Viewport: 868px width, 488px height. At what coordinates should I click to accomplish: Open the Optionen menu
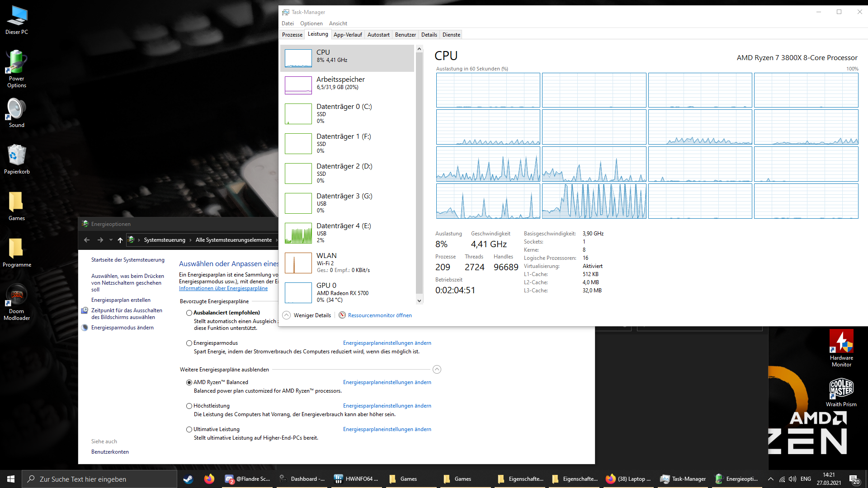pos(311,23)
